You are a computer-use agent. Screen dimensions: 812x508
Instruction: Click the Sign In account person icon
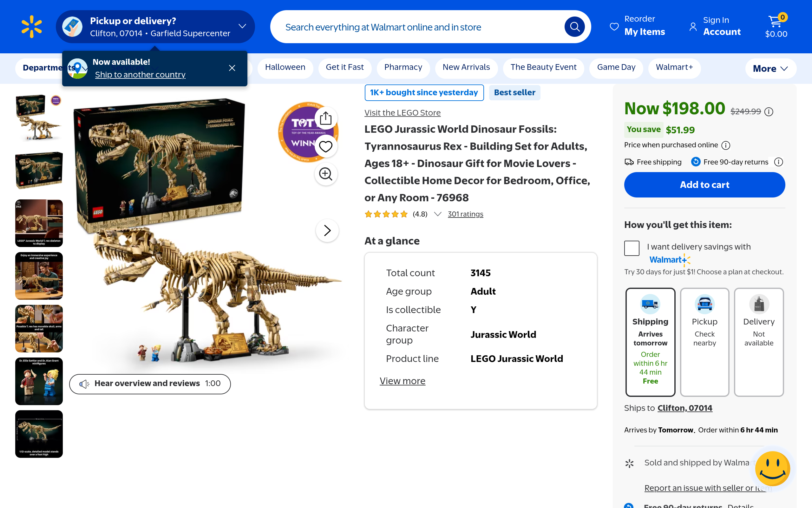pos(693,27)
